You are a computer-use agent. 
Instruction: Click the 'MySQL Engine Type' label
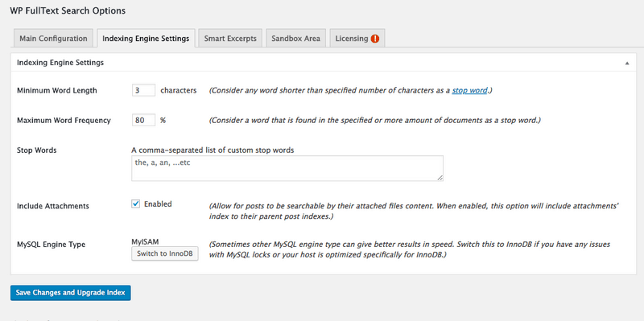[51, 245]
